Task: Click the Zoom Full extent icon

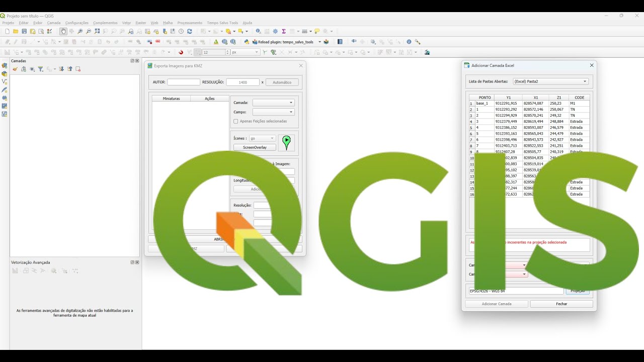Action: [x=97, y=31]
